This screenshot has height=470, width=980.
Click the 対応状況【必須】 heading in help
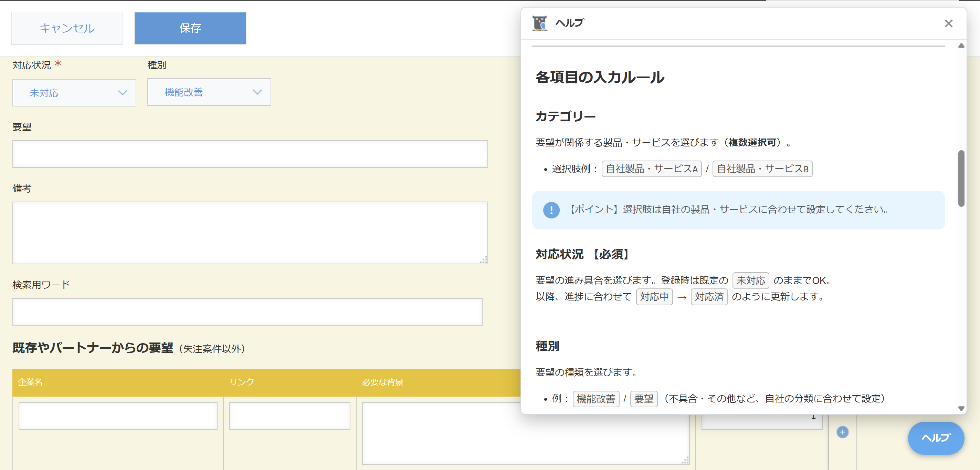click(x=583, y=254)
